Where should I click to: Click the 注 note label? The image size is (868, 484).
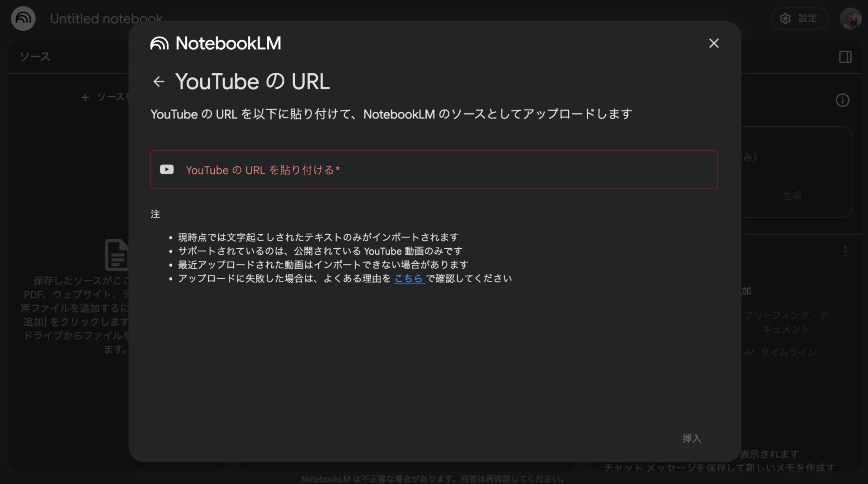point(155,214)
